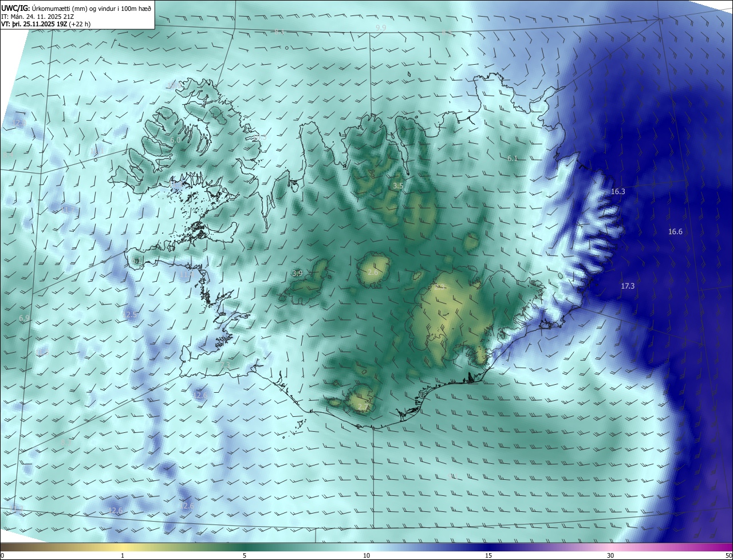Select the 16.3 value near the east coast
733x560 pixels.
tap(618, 192)
